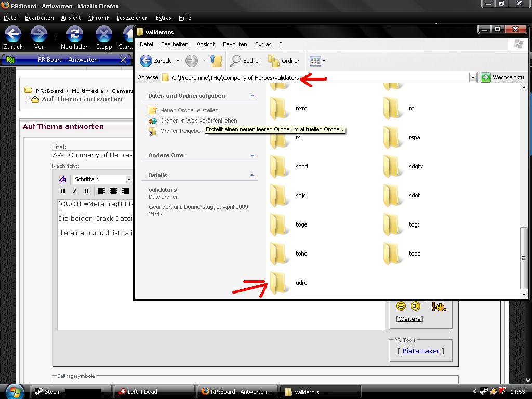
Task: Select the sdof folder
Action: (402, 195)
